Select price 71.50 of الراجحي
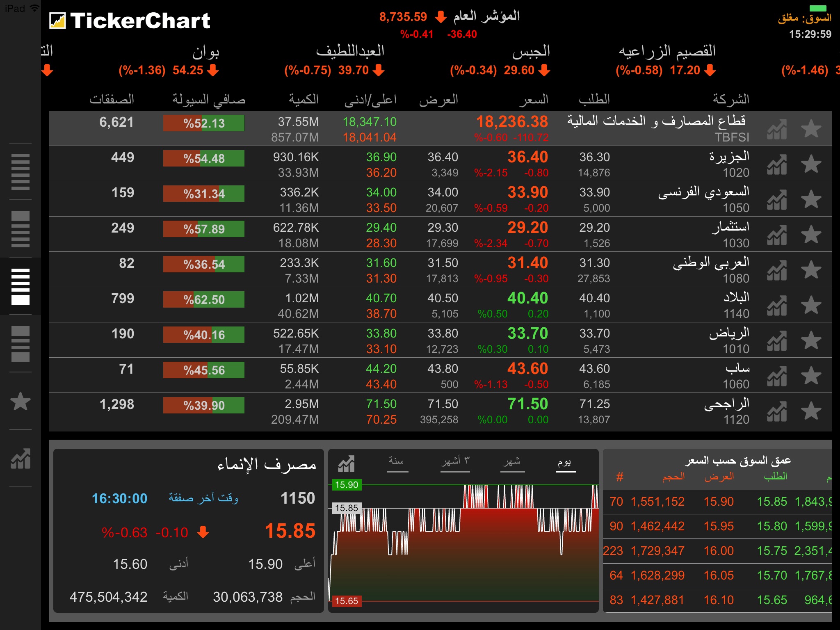This screenshot has height=630, width=840. [527, 404]
